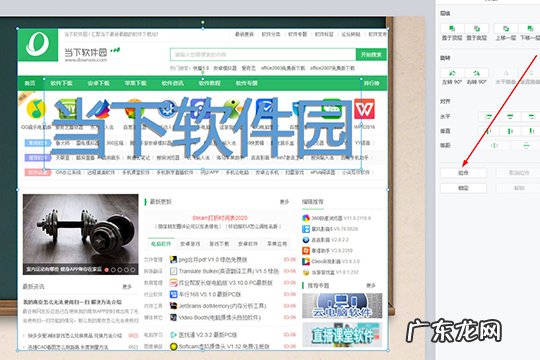Image resolution: width=540 pixels, height=360 pixels.
Task: Move object down with 下移一层 icon
Action: tap(530, 29)
